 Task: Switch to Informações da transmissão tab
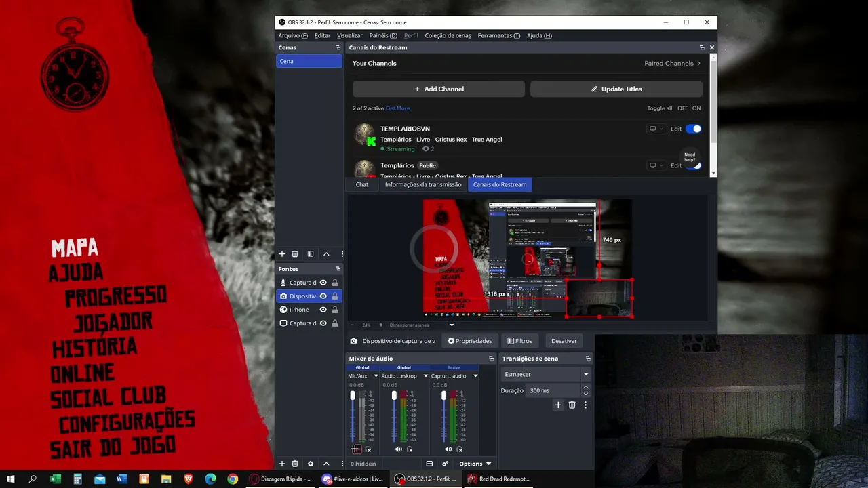pos(423,184)
